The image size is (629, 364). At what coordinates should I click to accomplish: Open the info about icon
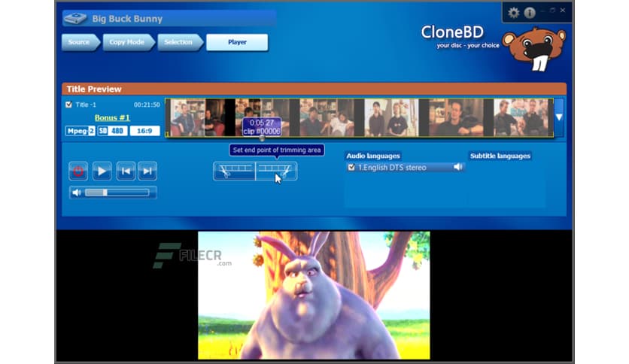(x=530, y=13)
